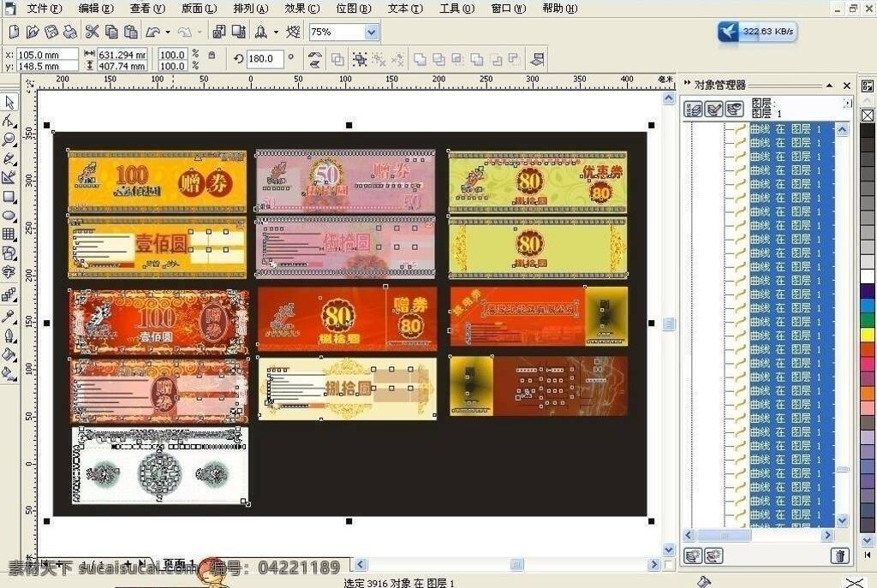Select the Freehand drawing tool
877x588 pixels.
click(9, 158)
